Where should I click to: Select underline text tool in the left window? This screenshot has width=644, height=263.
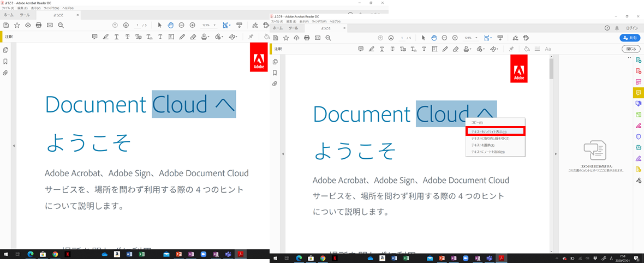[117, 37]
